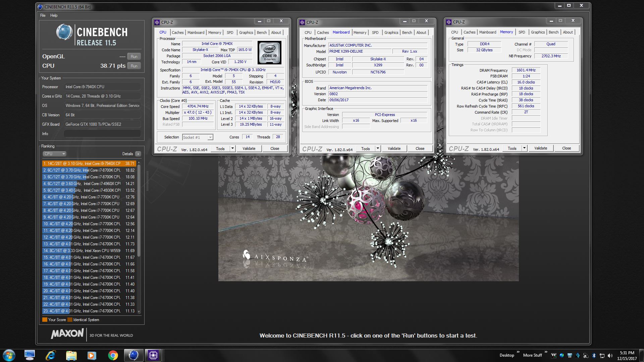Click the Cinebench title bar sphere icon
The image size is (644, 362).
pyautogui.click(x=40, y=7)
